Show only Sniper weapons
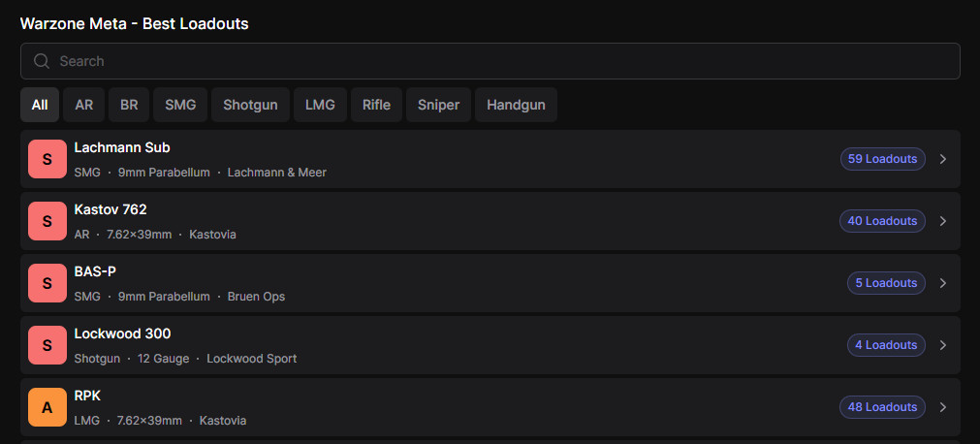 click(438, 105)
